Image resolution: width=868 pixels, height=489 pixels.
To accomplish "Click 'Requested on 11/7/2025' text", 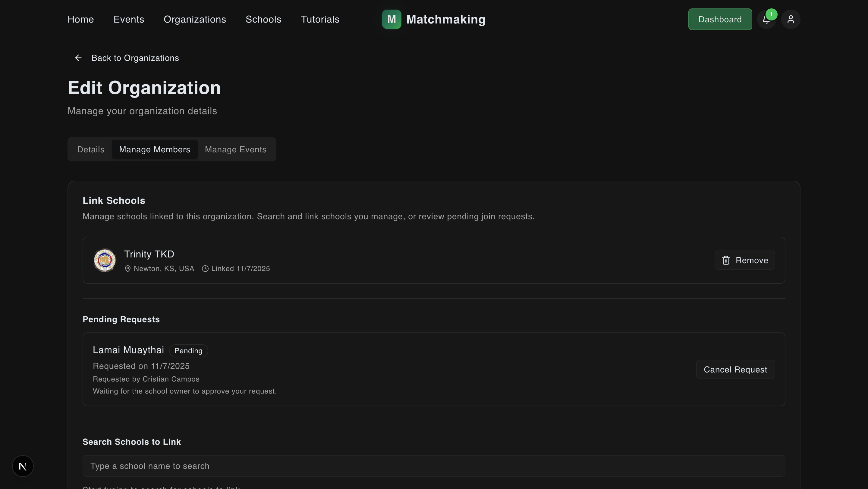I will point(141,366).
